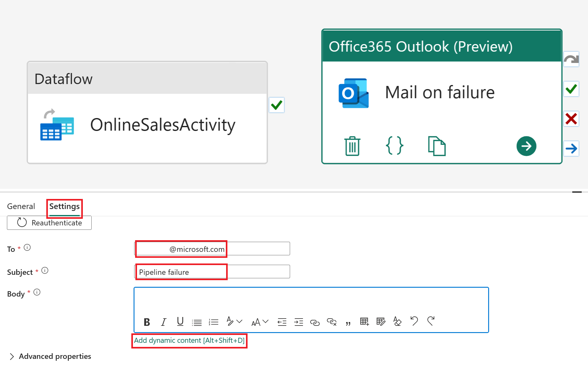This screenshot has height=368, width=588.
Task: Select the Settings tab
Action: (64, 207)
